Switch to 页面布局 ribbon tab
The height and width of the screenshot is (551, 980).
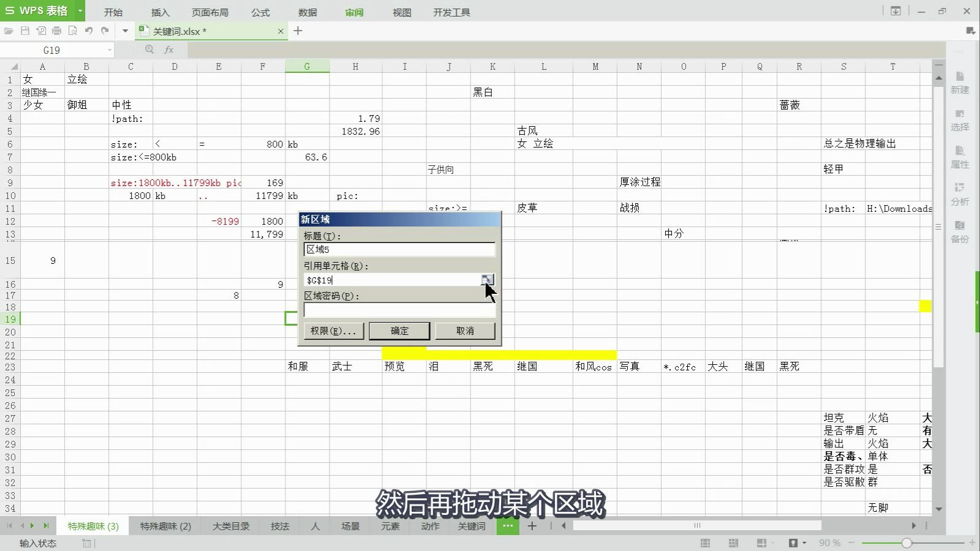pyautogui.click(x=210, y=12)
